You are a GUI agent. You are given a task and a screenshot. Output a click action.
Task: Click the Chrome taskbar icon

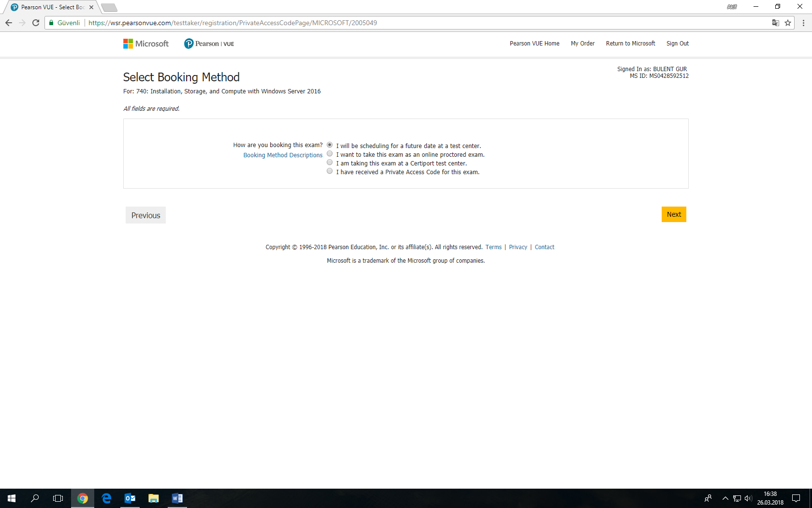coord(83,498)
